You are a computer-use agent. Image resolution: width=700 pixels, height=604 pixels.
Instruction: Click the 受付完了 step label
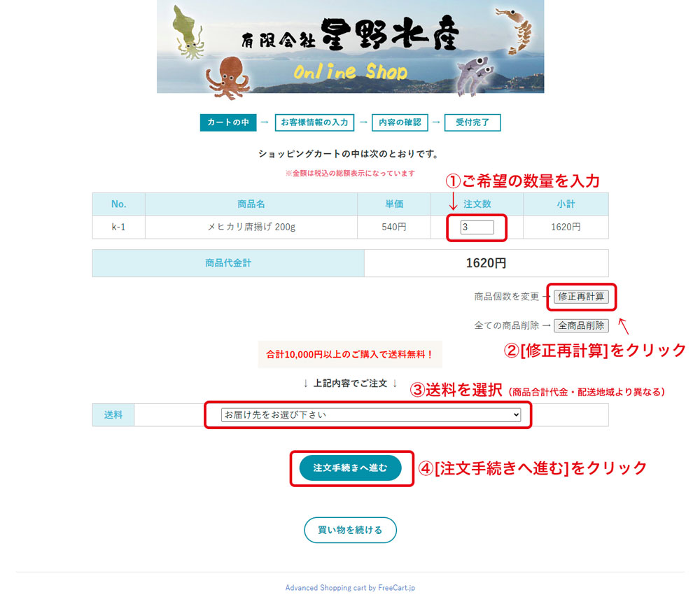point(472,122)
